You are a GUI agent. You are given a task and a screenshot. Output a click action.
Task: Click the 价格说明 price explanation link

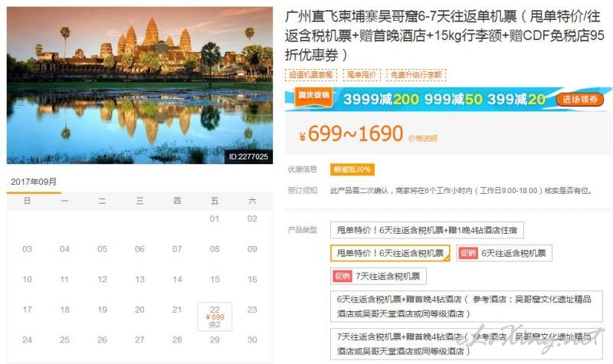[423, 139]
